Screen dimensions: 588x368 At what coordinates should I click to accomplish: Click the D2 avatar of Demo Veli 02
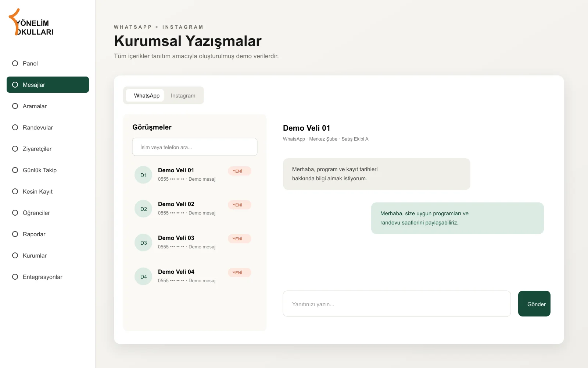pos(143,209)
